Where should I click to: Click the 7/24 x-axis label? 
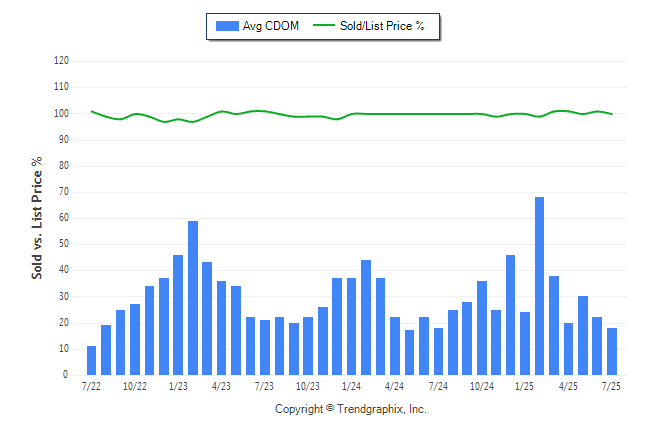pyautogui.click(x=438, y=386)
